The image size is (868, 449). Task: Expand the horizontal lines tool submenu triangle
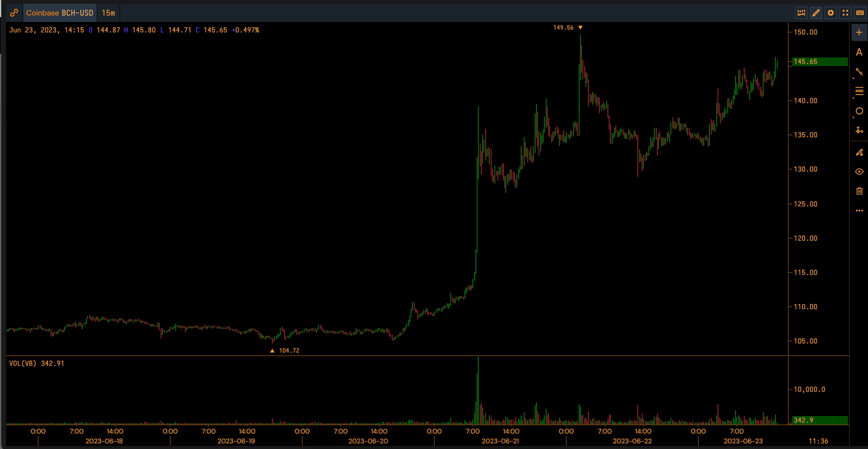(854, 98)
